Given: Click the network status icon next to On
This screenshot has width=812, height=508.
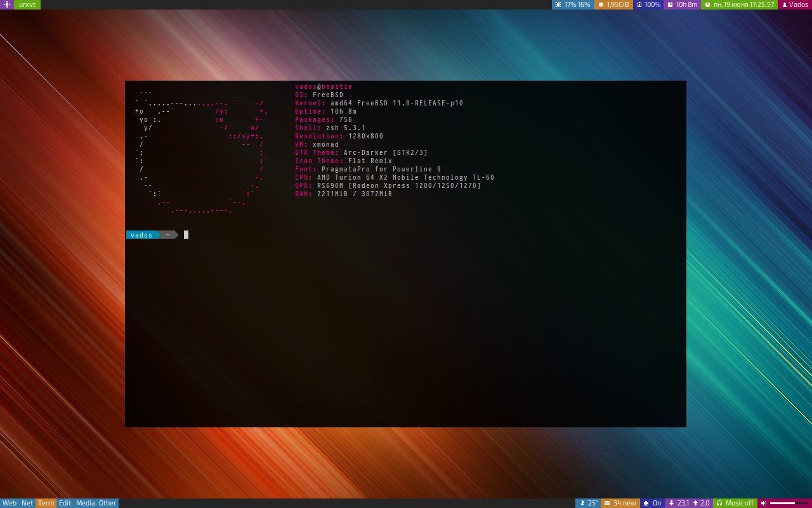Looking at the screenshot, I should tap(646, 503).
